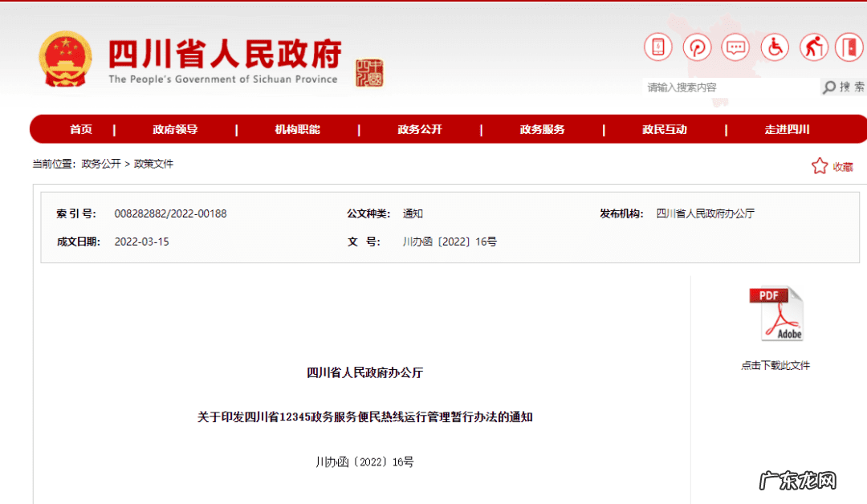Click the PDF Adobe document icon
The width and height of the screenshot is (867, 504).
tap(776, 313)
